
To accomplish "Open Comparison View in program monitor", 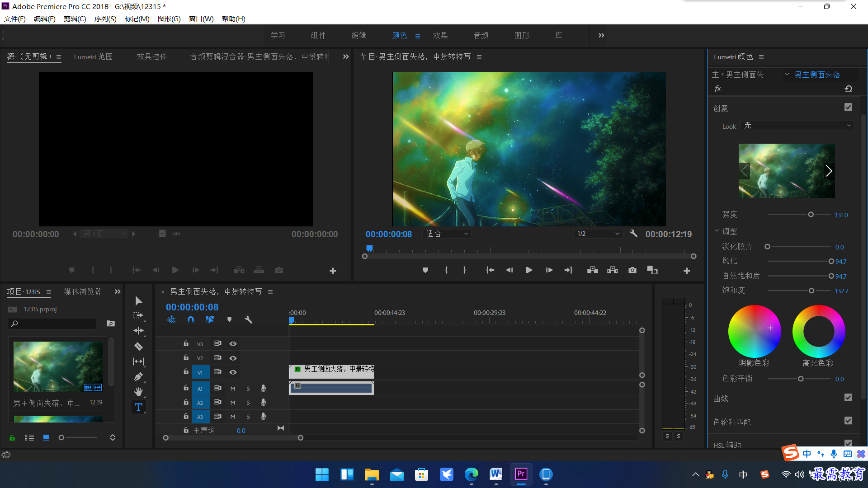I will click(x=652, y=270).
